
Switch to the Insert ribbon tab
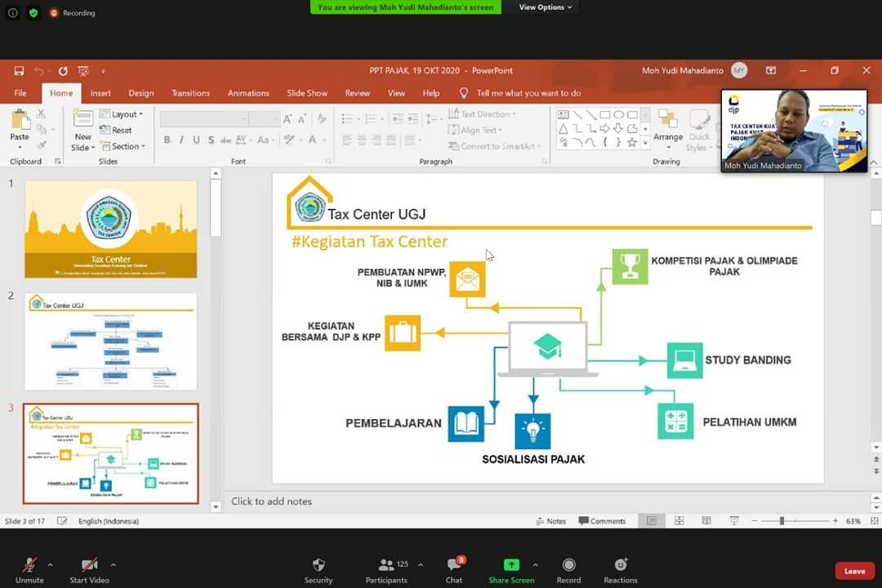pos(100,93)
